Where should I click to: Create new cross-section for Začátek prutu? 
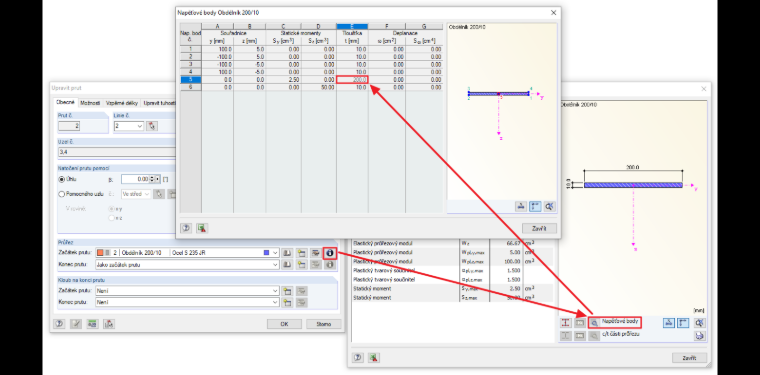[x=302, y=252]
